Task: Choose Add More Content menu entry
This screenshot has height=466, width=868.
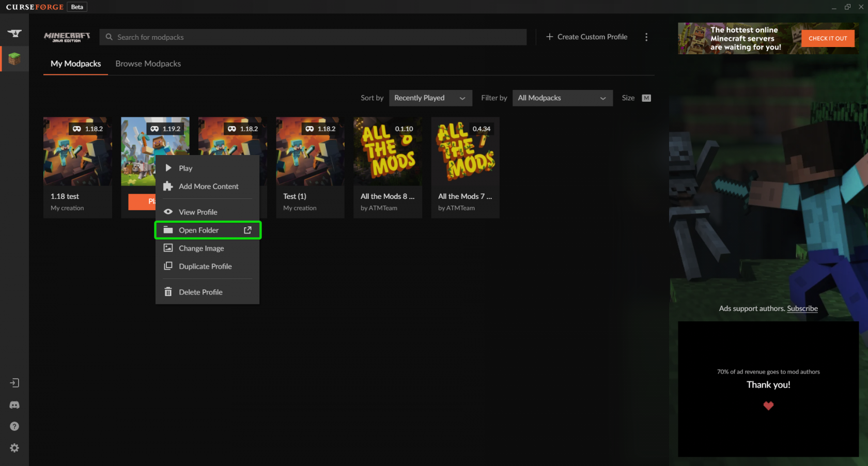Action: (207, 186)
